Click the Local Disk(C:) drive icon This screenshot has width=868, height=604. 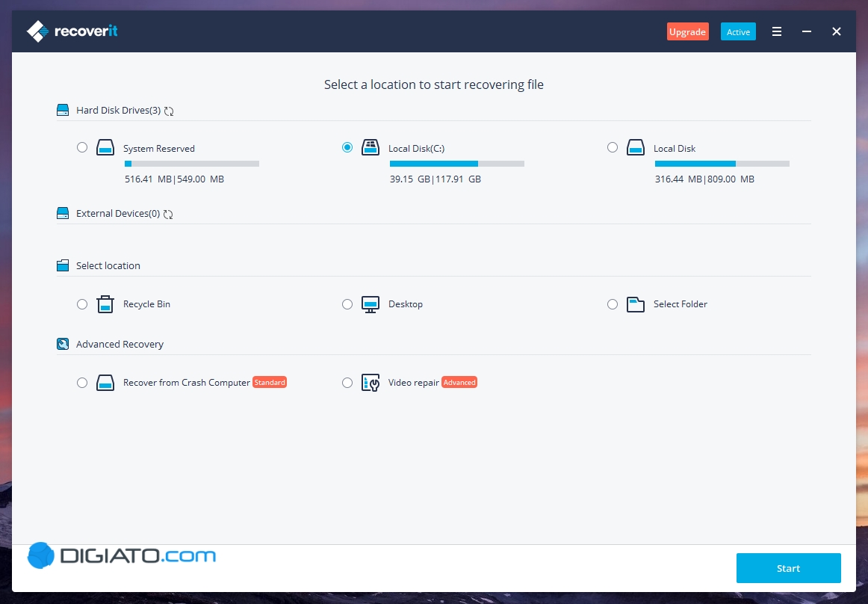coord(371,147)
